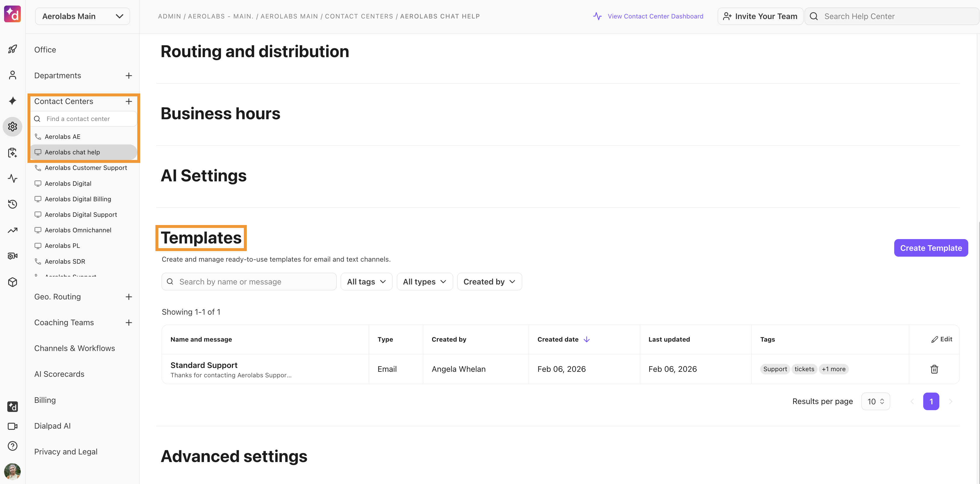
Task: Open the All tags filter dropdown
Action: pos(366,282)
